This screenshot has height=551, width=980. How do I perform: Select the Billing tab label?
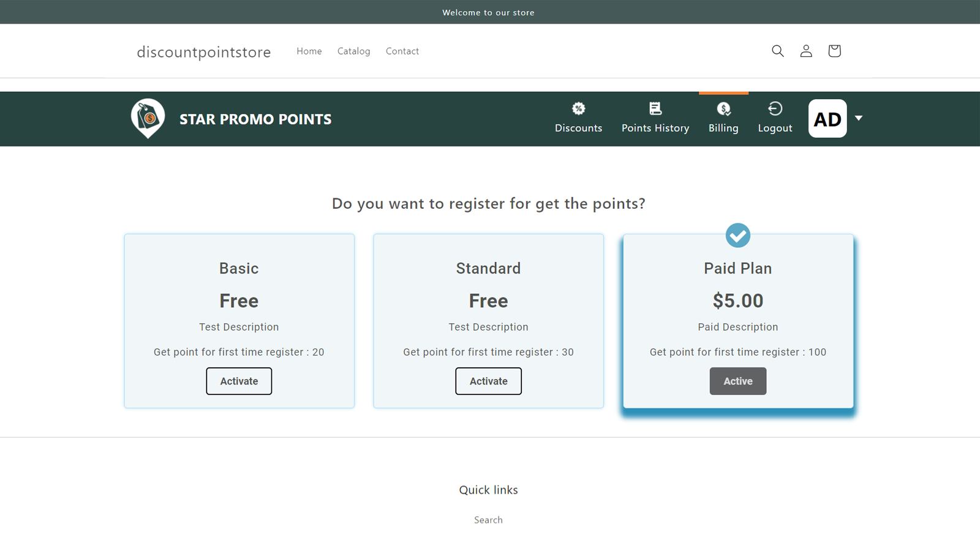click(723, 128)
